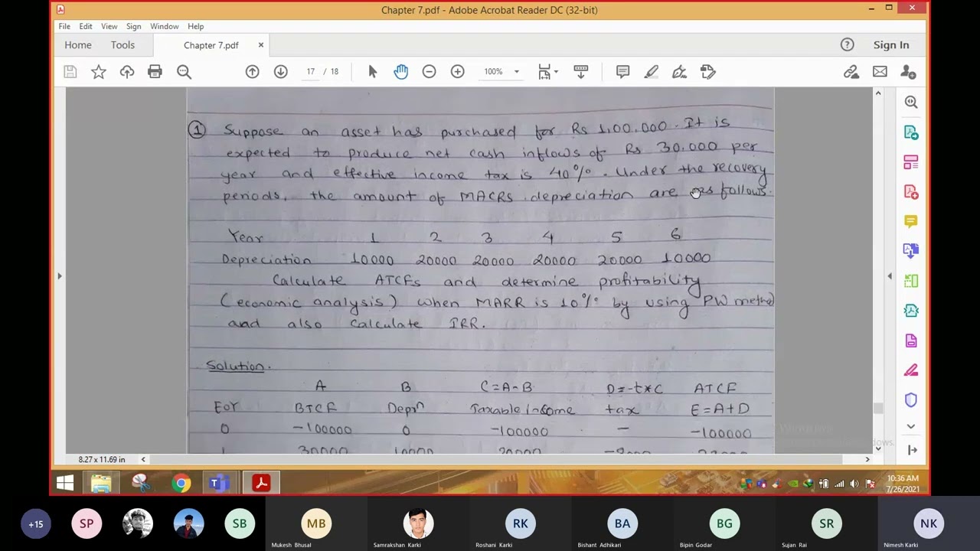Open the green spreadsheet tool in sidebar
The height and width of the screenshot is (551, 980).
click(911, 281)
